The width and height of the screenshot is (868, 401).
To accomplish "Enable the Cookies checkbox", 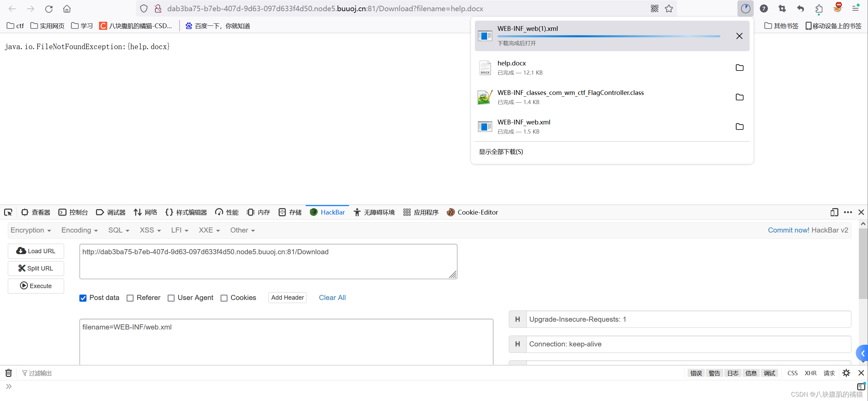I will pos(224,298).
